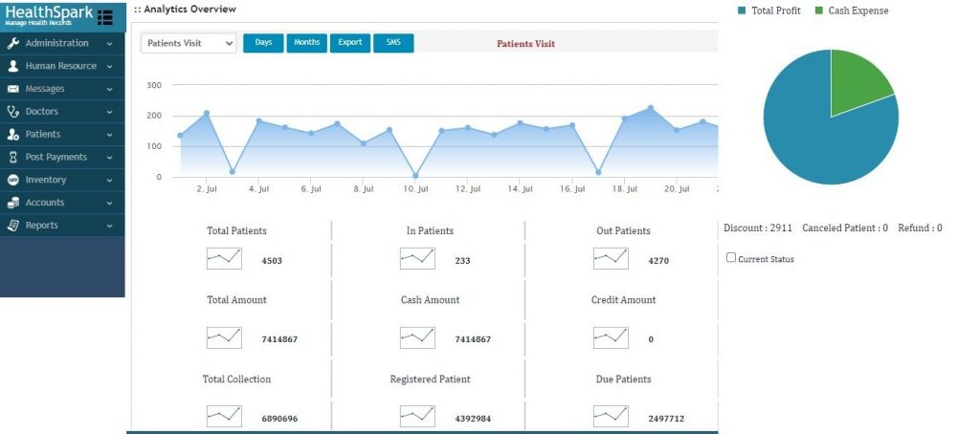Click the SMS button
Viewport: 980px width, 434px height.
click(x=393, y=42)
